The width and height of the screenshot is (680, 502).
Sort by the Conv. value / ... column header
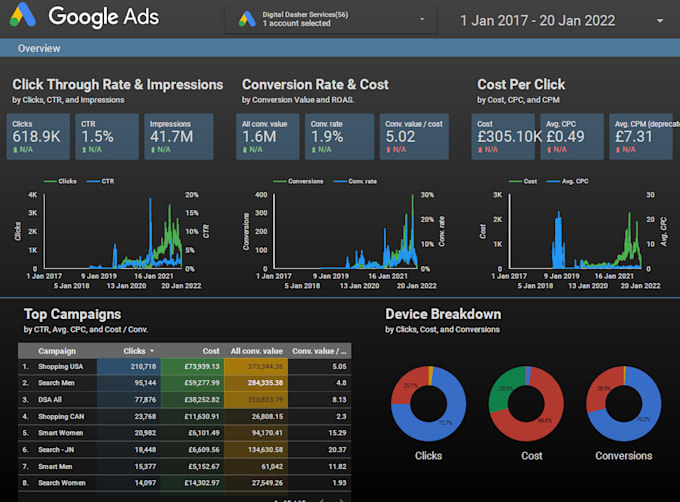[x=319, y=351]
